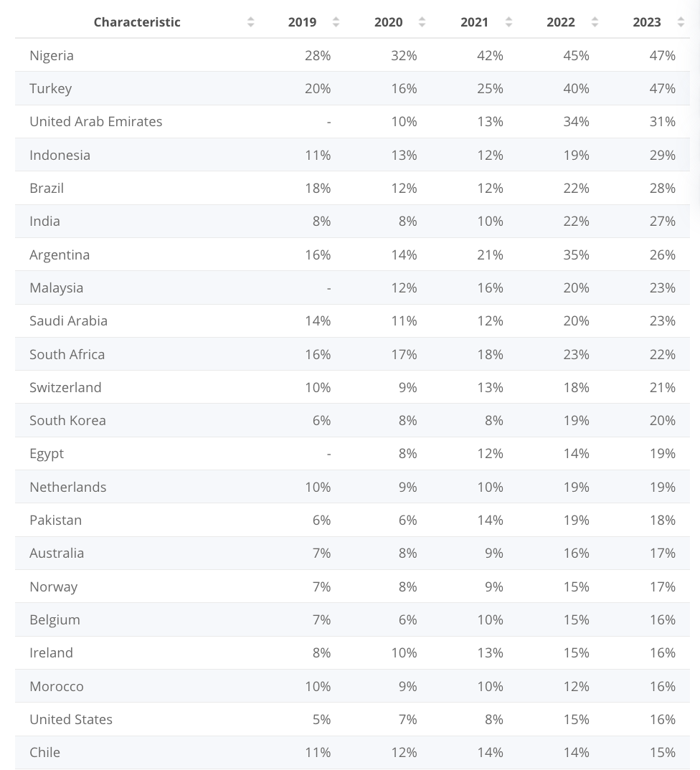Click the sort arrows next to 2023

tap(681, 22)
